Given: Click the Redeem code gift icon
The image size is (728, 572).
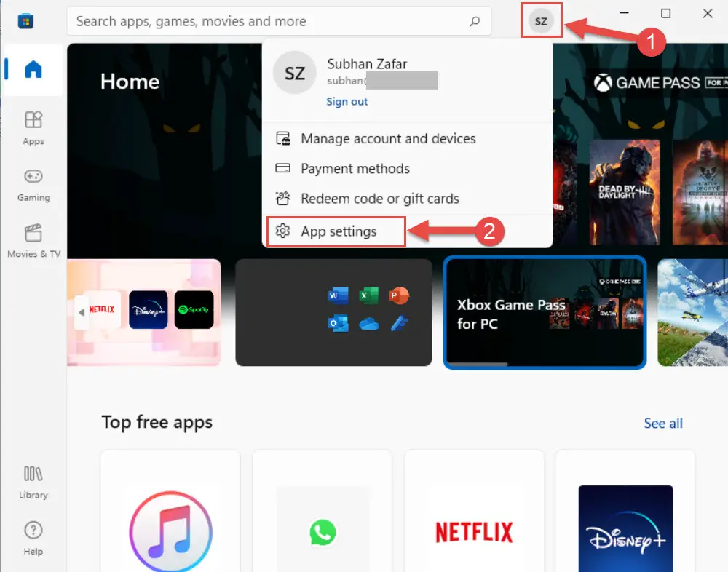Looking at the screenshot, I should [282, 198].
